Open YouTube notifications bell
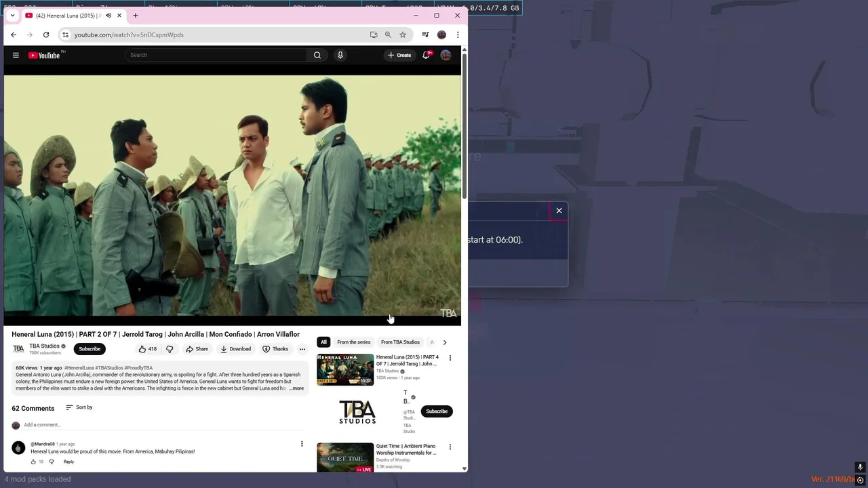This screenshot has width=868, height=488. [x=427, y=55]
